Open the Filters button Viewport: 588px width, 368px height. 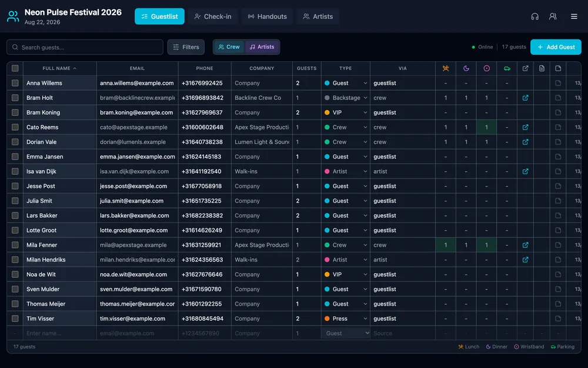186,47
